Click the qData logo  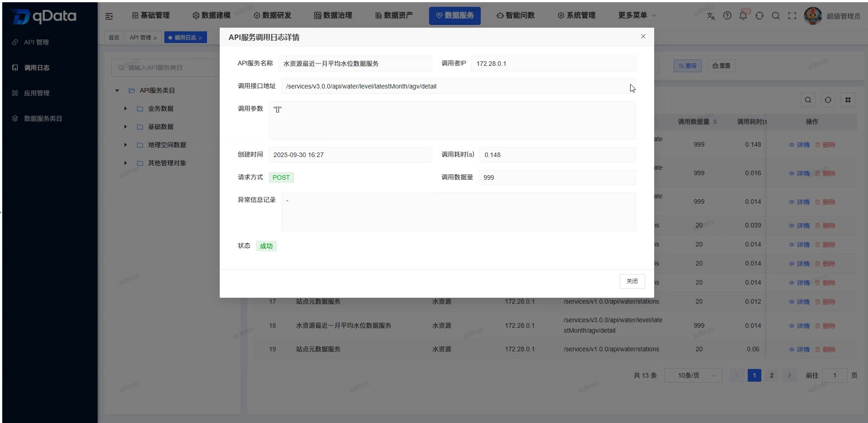pos(44,16)
